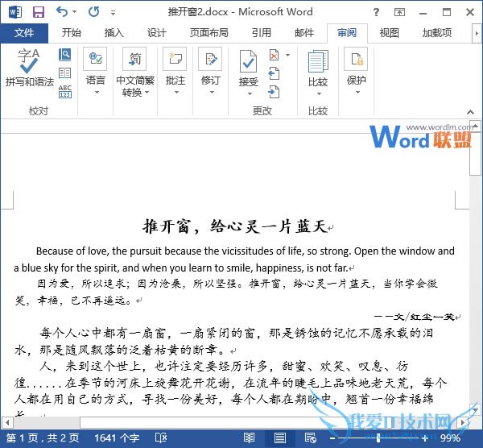
Task: Click the zoom level 99% button
Action: click(450, 438)
